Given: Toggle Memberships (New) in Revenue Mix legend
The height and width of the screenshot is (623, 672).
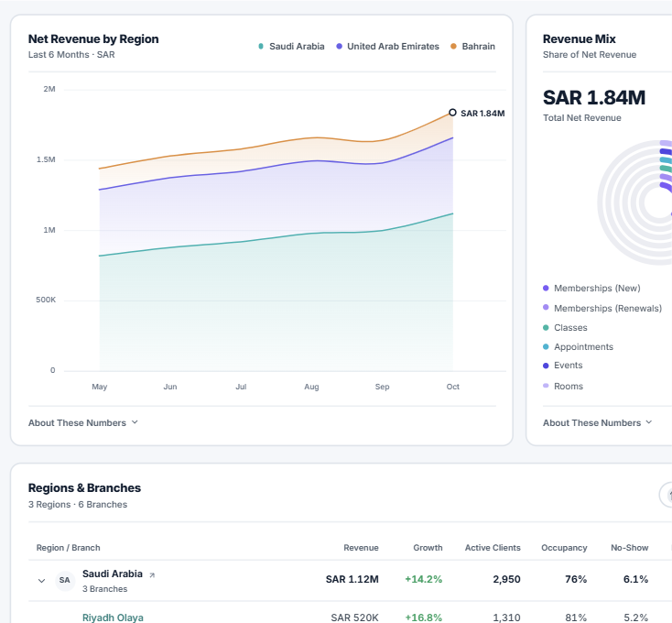Looking at the screenshot, I should click(591, 288).
